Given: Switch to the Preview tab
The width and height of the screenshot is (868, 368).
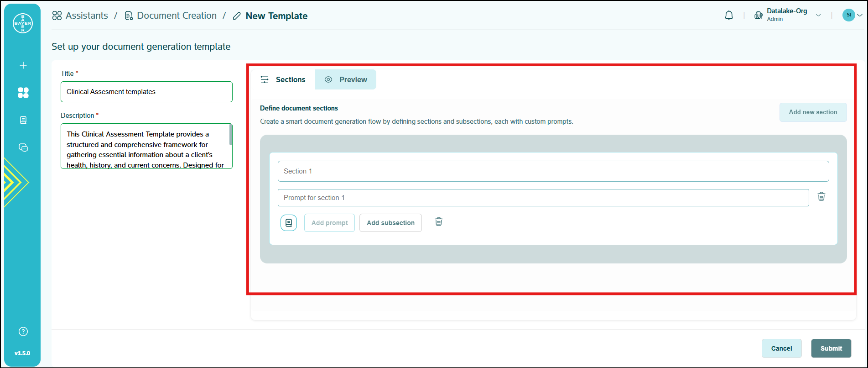Looking at the screenshot, I should 345,79.
